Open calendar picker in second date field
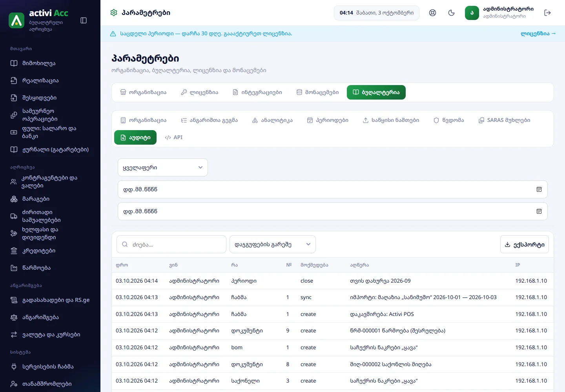This screenshot has width=565, height=392. pyautogui.click(x=539, y=211)
